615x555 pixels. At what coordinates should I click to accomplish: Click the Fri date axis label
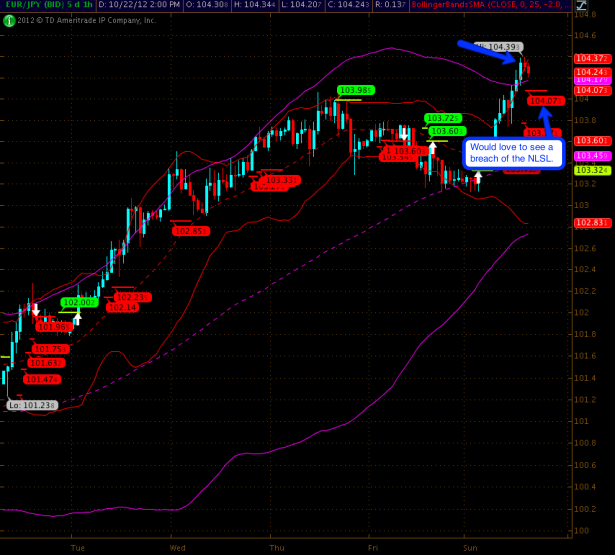tap(373, 548)
